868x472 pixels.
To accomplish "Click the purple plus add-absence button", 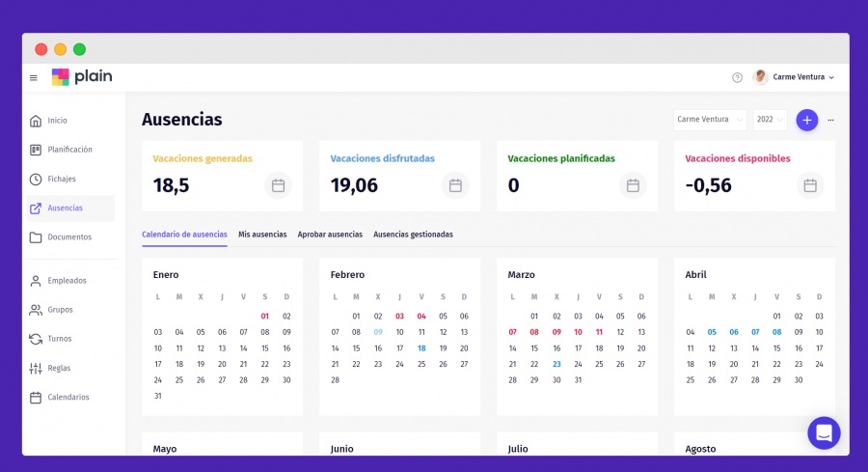I will tap(806, 121).
